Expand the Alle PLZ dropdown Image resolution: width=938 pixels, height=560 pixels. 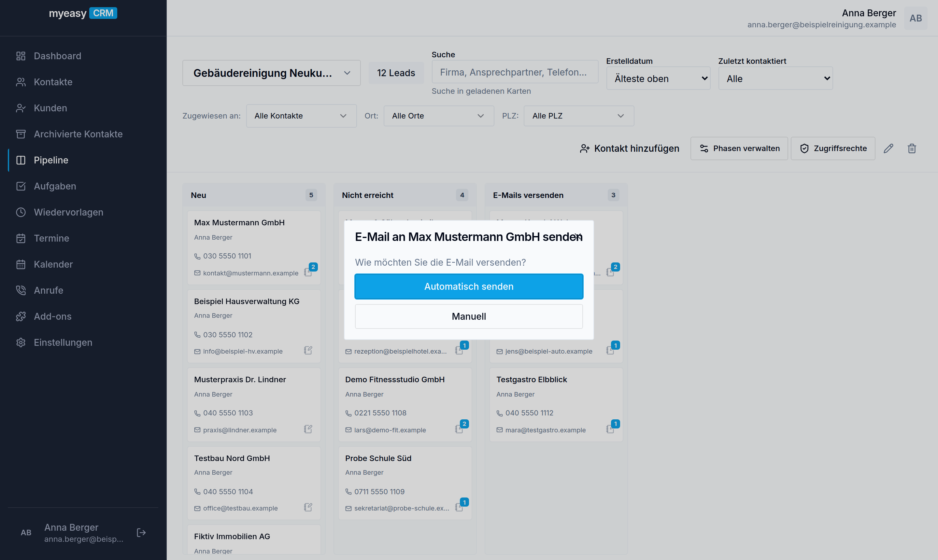tap(579, 116)
